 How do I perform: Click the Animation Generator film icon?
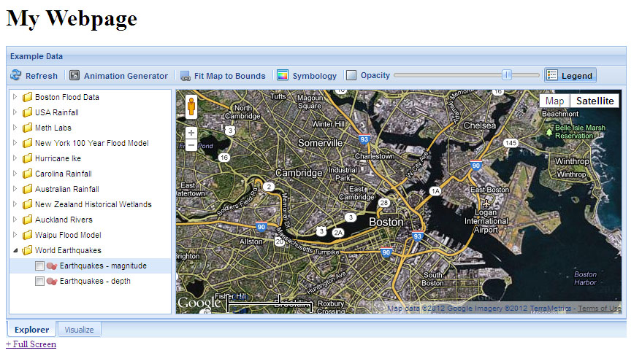(x=74, y=75)
